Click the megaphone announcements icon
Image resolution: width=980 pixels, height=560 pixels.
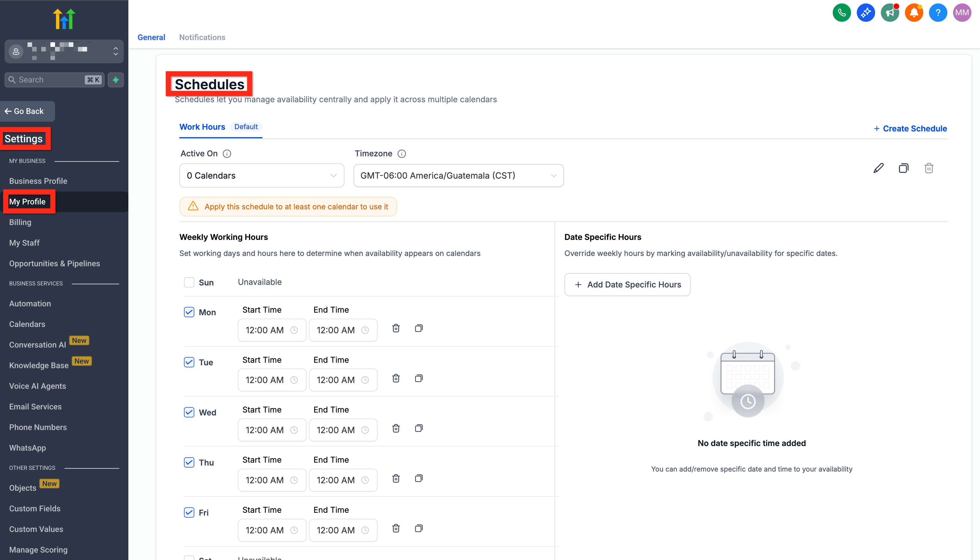pyautogui.click(x=889, y=13)
